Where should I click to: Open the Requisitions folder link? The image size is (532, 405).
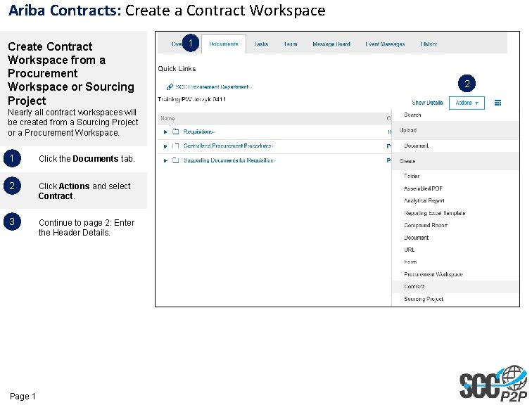point(198,131)
